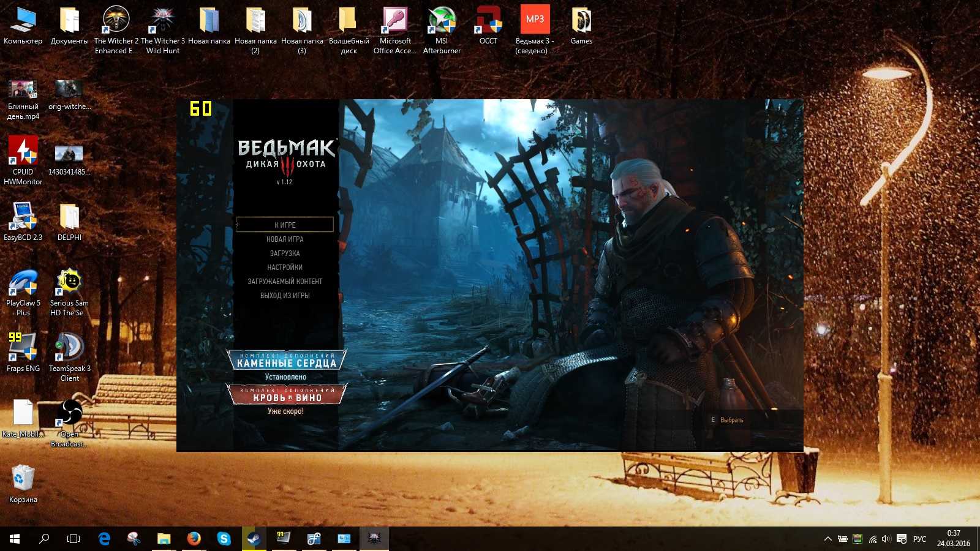980x551 pixels.
Task: Switch input language РУС indicator
Action: pyautogui.click(x=920, y=539)
